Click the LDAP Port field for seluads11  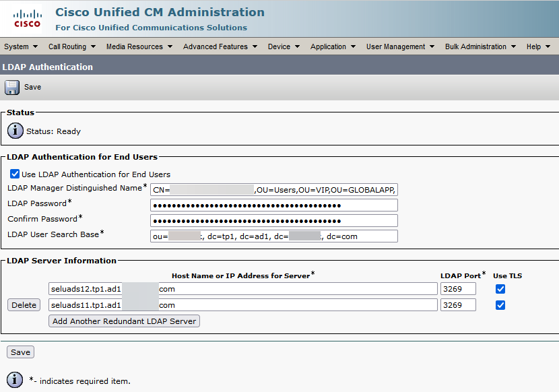pos(458,305)
